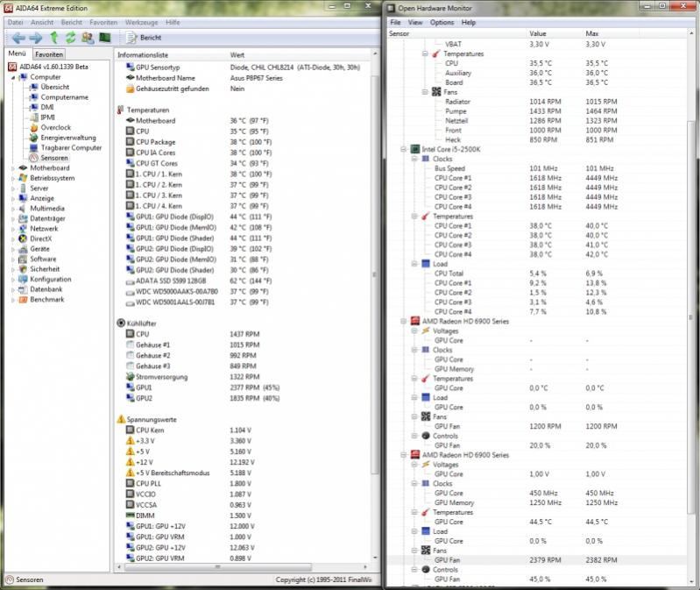Expand the Multimedia tree node
The width and height of the screenshot is (700, 590).
(13, 209)
